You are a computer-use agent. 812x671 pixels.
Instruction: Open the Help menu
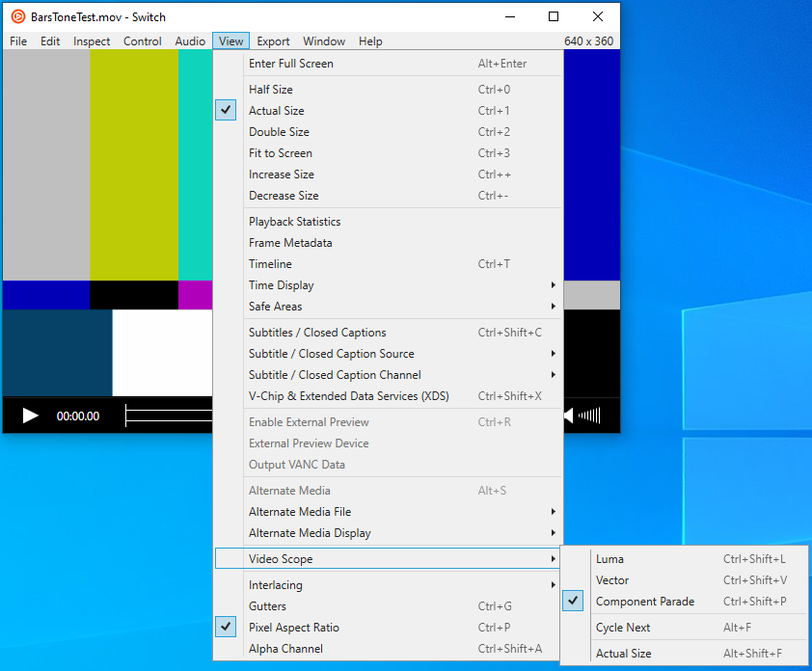pyautogui.click(x=370, y=41)
